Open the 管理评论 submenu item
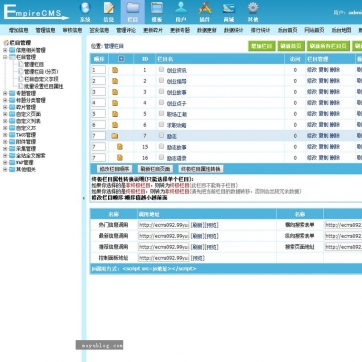This screenshot has height=362, width=362. (x=126, y=30)
